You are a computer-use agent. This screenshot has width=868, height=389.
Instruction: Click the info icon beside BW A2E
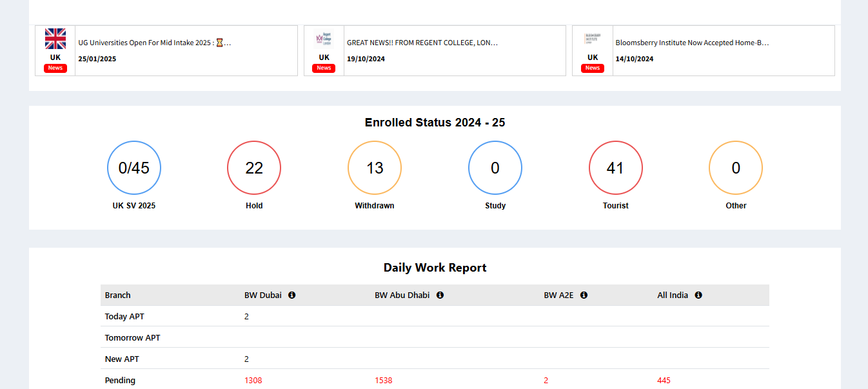[584, 295]
